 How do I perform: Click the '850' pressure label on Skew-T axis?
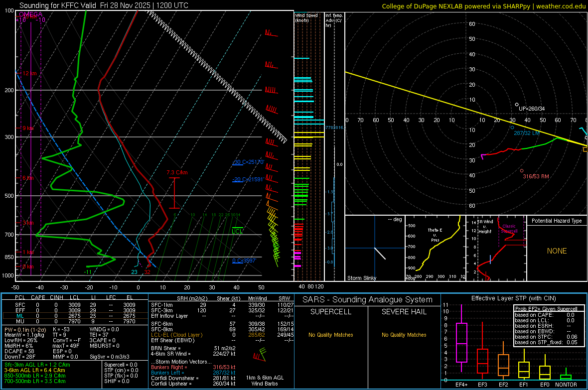pos(8,257)
